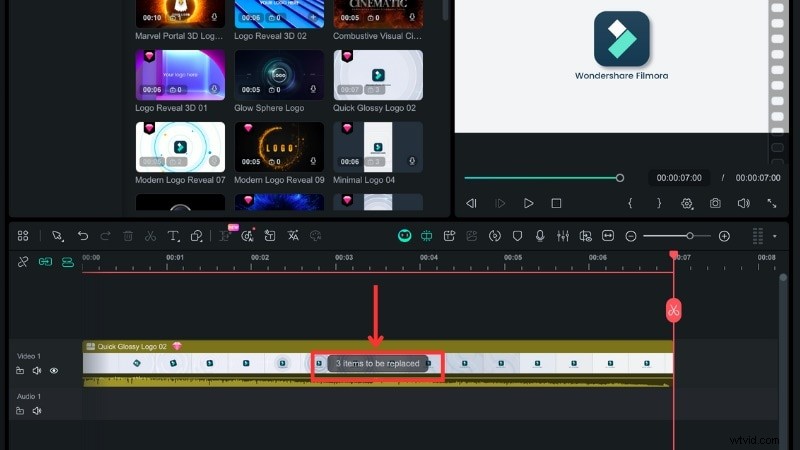800x450 pixels.
Task: Toggle the green track manager icon
Action: pos(68,262)
